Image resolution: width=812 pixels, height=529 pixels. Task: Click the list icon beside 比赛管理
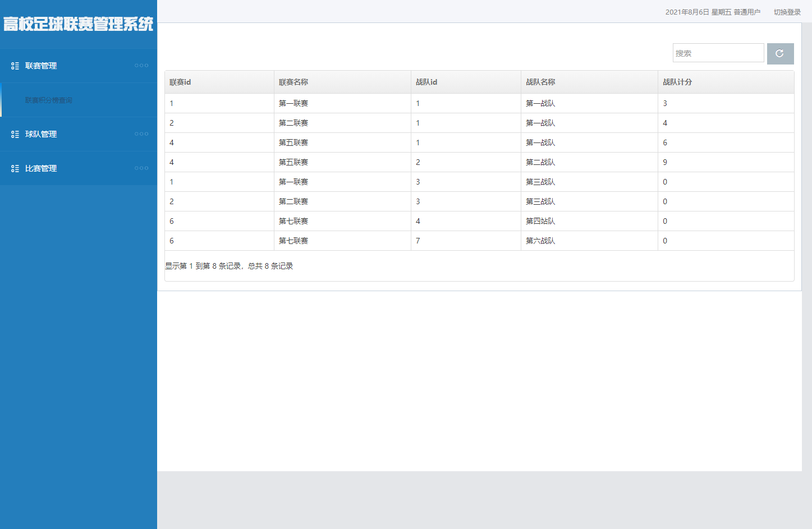pyautogui.click(x=15, y=169)
